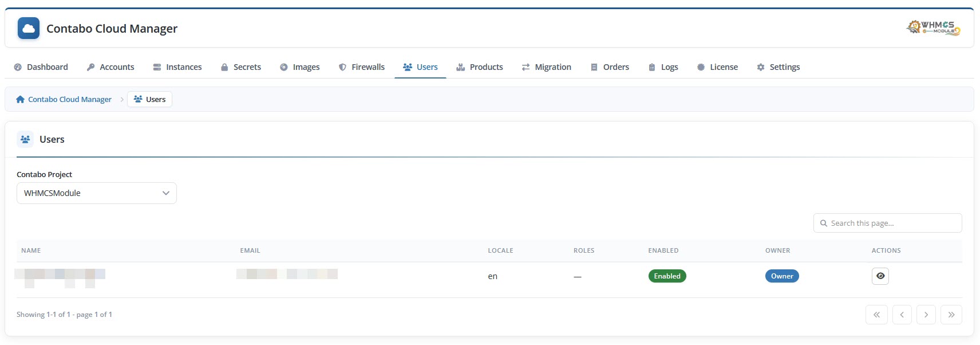Go to the Instances tab
Viewport: 980px width, 345px height.
177,67
